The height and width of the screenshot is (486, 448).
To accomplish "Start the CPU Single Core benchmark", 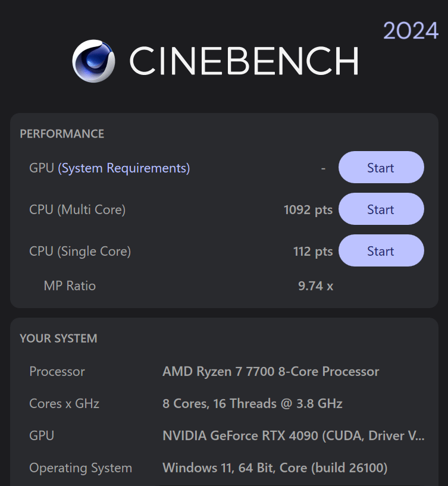I will (381, 251).
